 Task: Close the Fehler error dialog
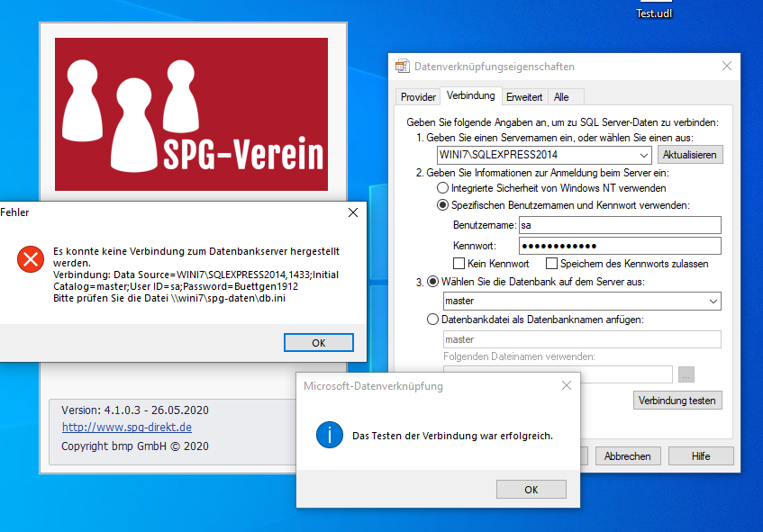(353, 212)
